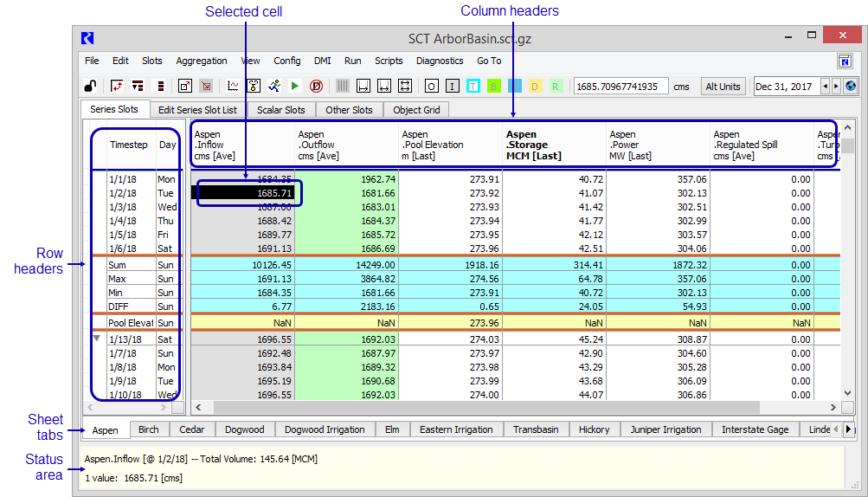Viewport: 868px width, 497px height.
Task: Click the green B flag color button
Action: point(493,86)
